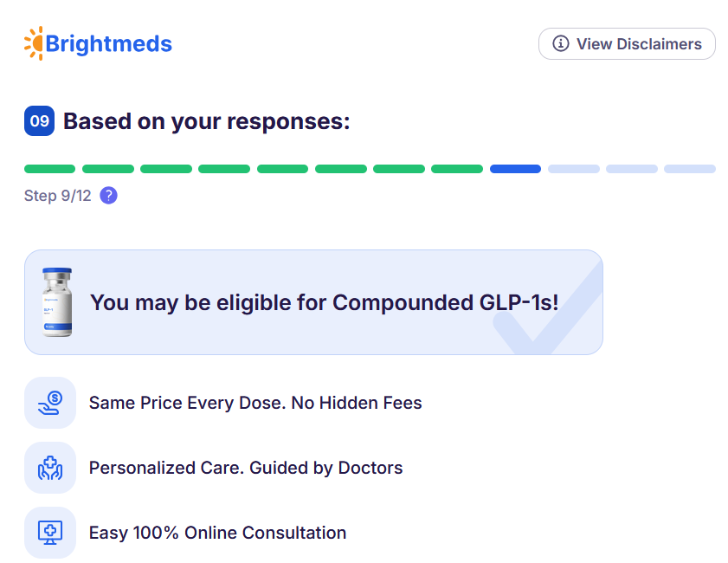This screenshot has width=728, height=563.
Task: Click the online consultation monitor icon
Action: coord(50,533)
